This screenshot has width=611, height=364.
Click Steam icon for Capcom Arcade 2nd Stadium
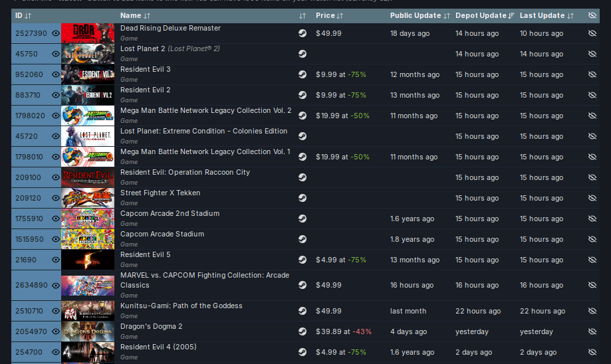tap(303, 219)
